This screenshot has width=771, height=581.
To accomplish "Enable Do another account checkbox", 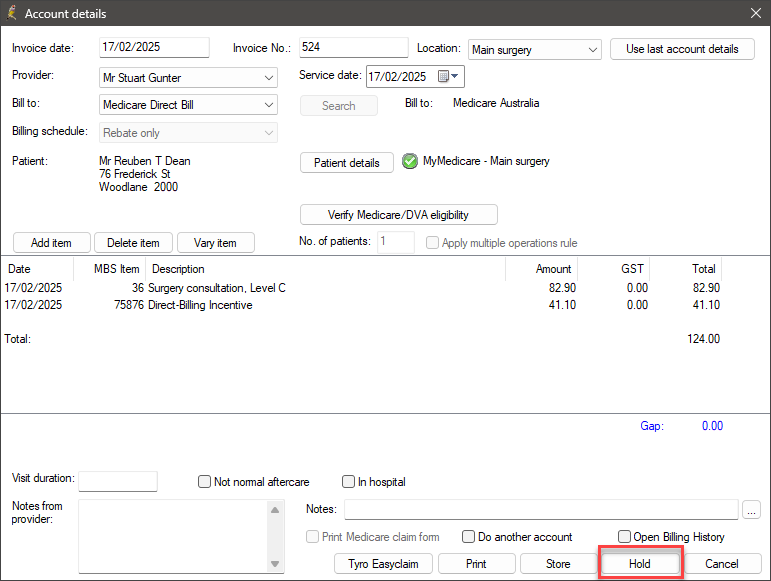I will tap(468, 536).
